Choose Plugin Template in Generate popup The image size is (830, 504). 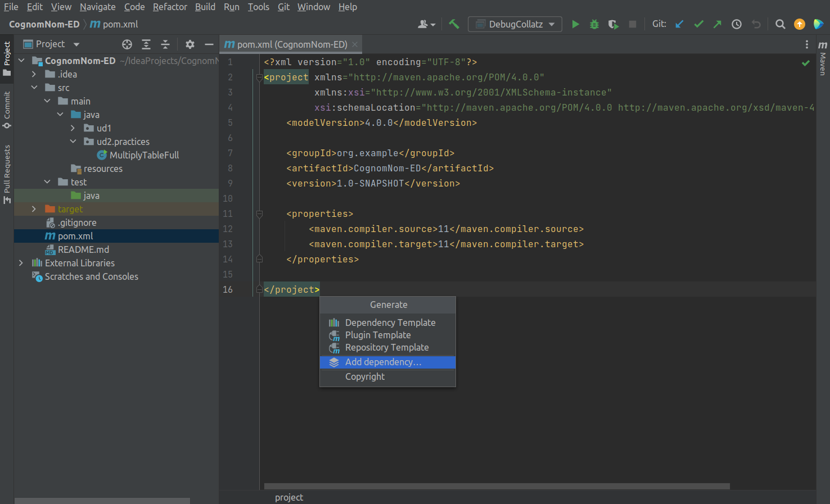coord(387,335)
